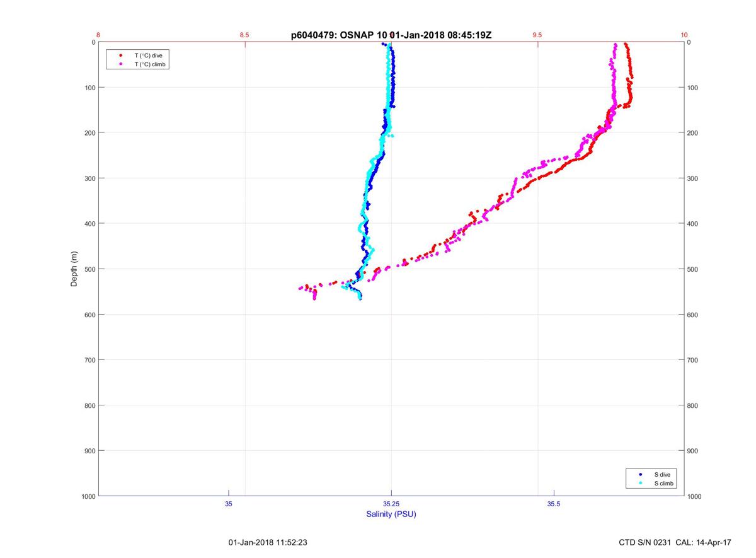Click the 100 tick on right depth axis
Screen dimensions: 756x558
tap(693, 88)
